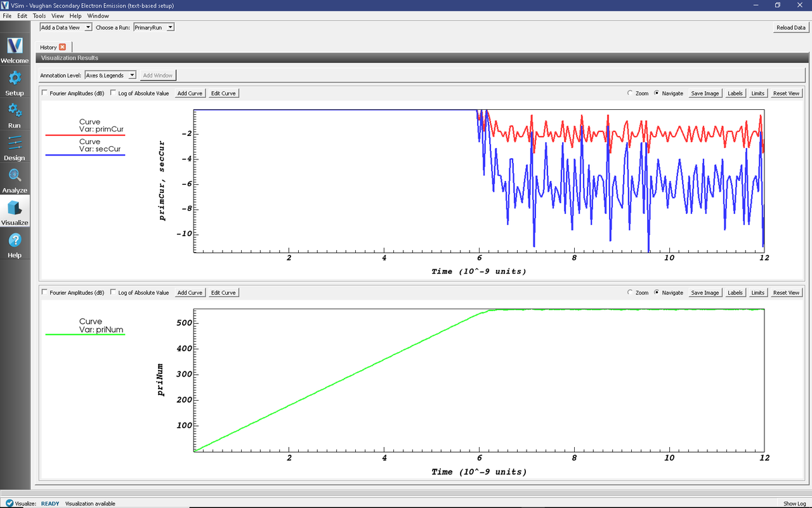Click Add Curve for top plot
812x508 pixels.
(x=190, y=93)
